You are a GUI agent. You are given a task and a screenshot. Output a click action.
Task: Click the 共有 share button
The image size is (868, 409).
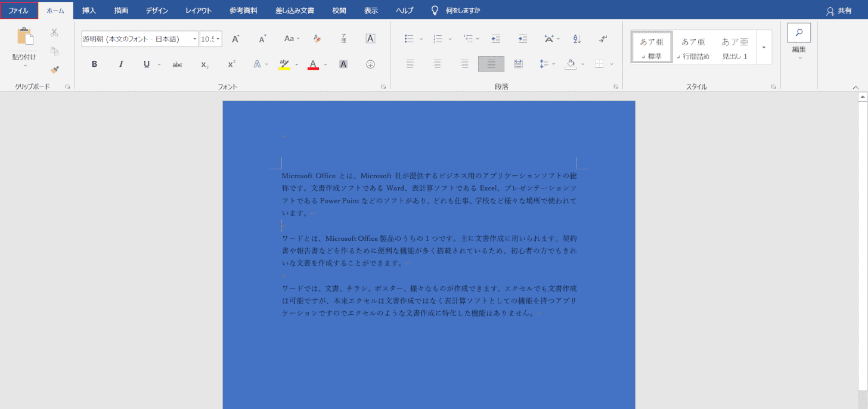pyautogui.click(x=839, y=11)
